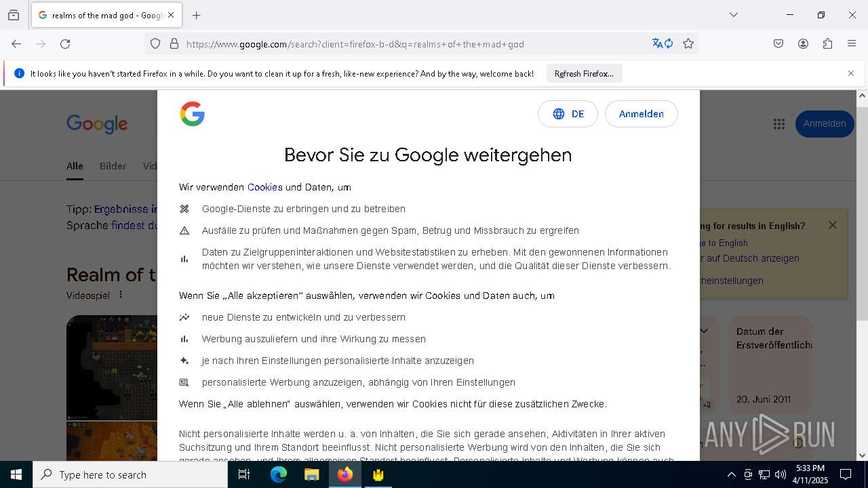This screenshot has width=868, height=488.
Task: Translate this page icon in address bar
Action: click(663, 44)
